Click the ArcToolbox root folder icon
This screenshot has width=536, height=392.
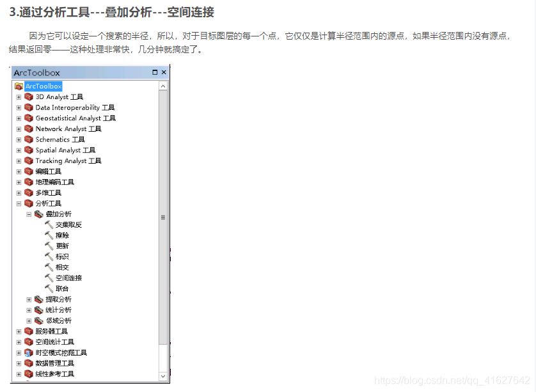(19, 86)
